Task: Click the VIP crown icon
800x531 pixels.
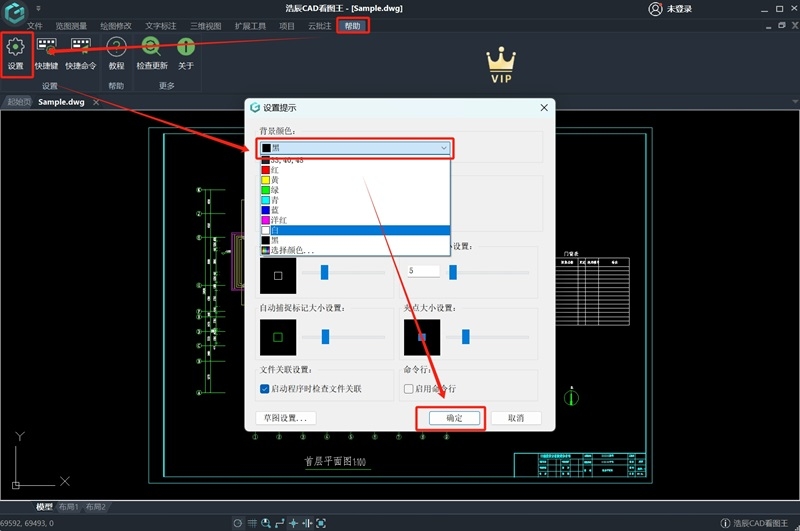Action: click(501, 65)
